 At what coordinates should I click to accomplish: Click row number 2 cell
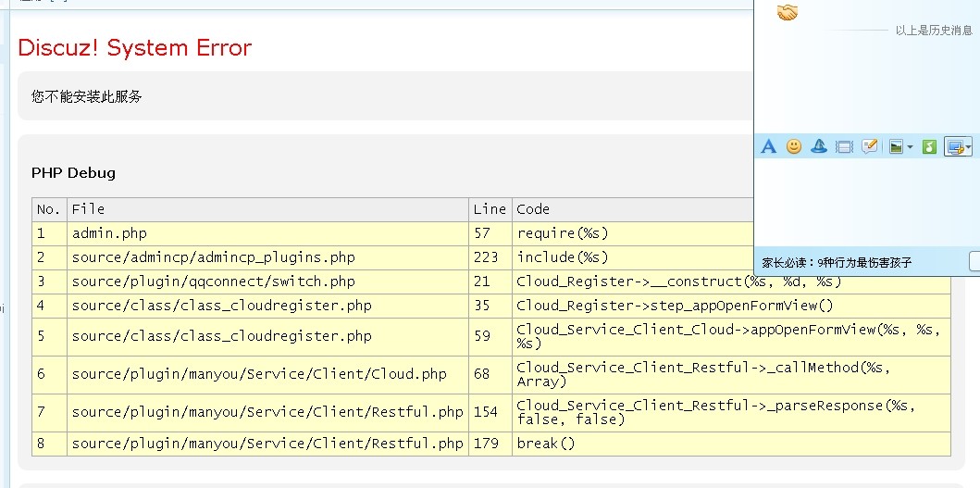(x=49, y=257)
